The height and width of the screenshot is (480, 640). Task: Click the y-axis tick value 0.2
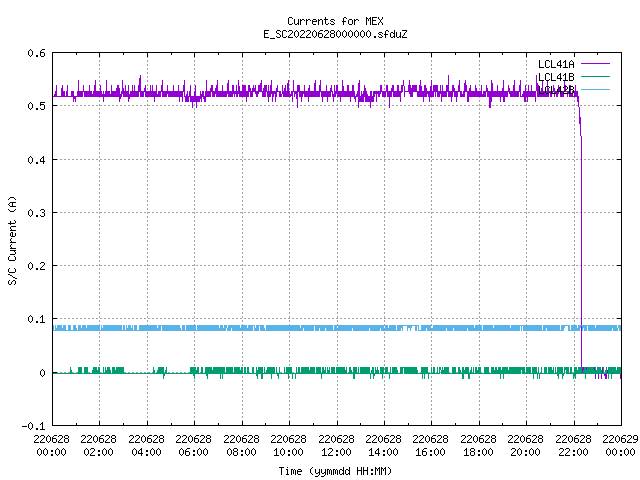[x=36, y=266]
